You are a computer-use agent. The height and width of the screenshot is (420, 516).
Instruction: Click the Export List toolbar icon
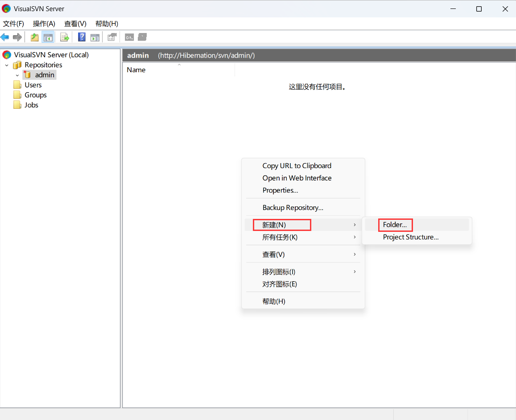coord(65,37)
